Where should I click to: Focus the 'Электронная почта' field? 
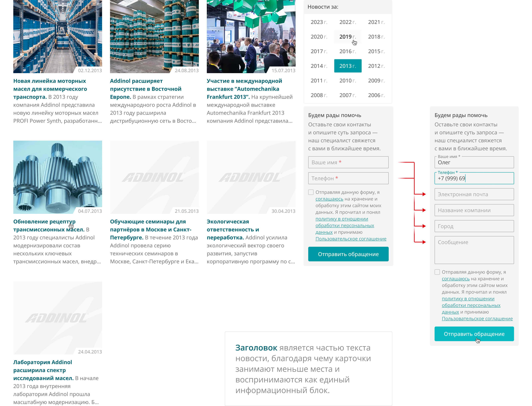(x=474, y=194)
